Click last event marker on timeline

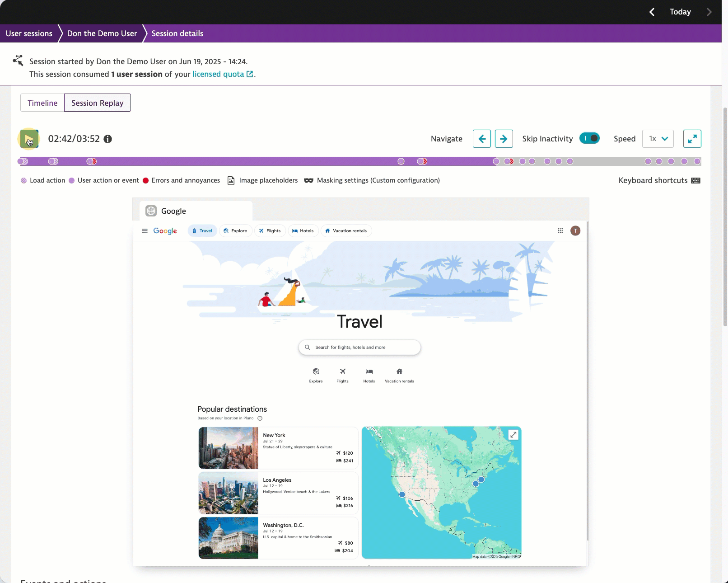pos(697,161)
